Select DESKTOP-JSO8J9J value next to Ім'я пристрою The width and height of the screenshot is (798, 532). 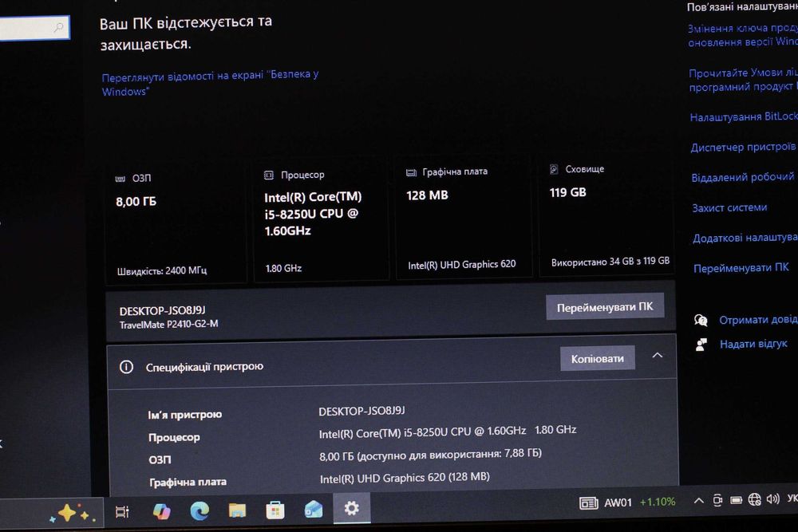click(361, 411)
